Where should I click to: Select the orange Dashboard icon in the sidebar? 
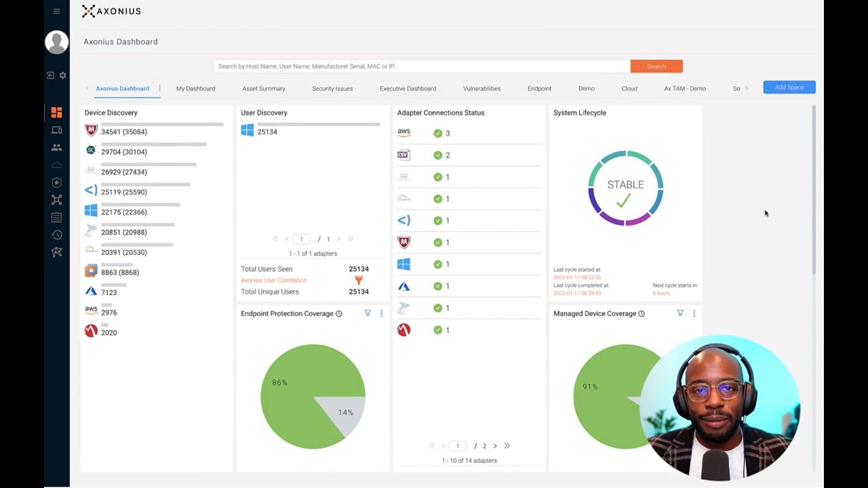coord(56,113)
